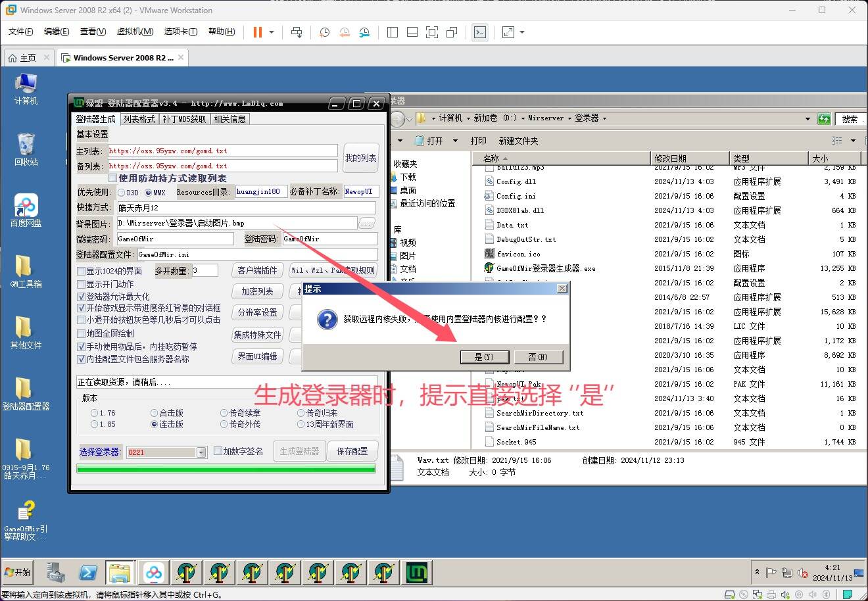Image resolution: width=868 pixels, height=601 pixels.
Task: Switch to the 列表格式 tab
Action: [x=139, y=119]
